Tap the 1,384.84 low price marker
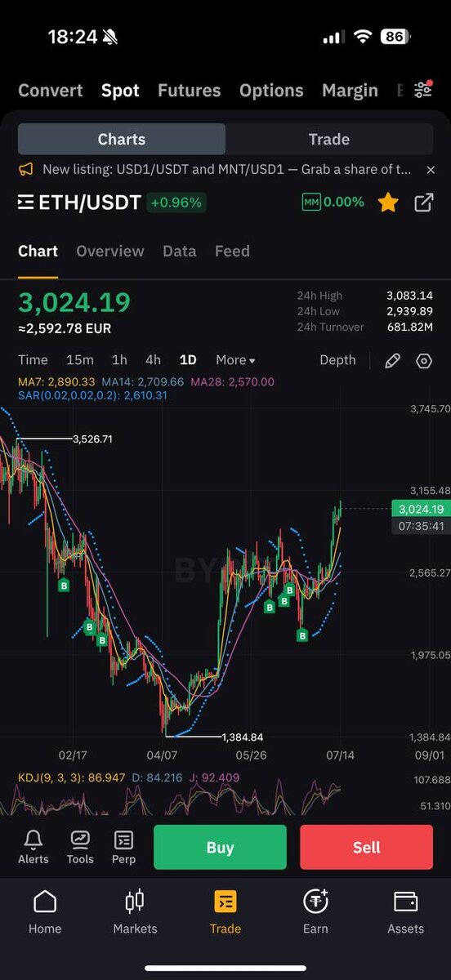This screenshot has width=451, height=980. pos(243,737)
